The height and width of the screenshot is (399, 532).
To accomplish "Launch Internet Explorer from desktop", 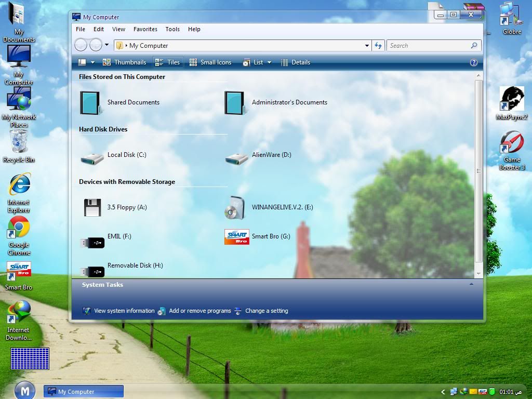I will (19, 193).
